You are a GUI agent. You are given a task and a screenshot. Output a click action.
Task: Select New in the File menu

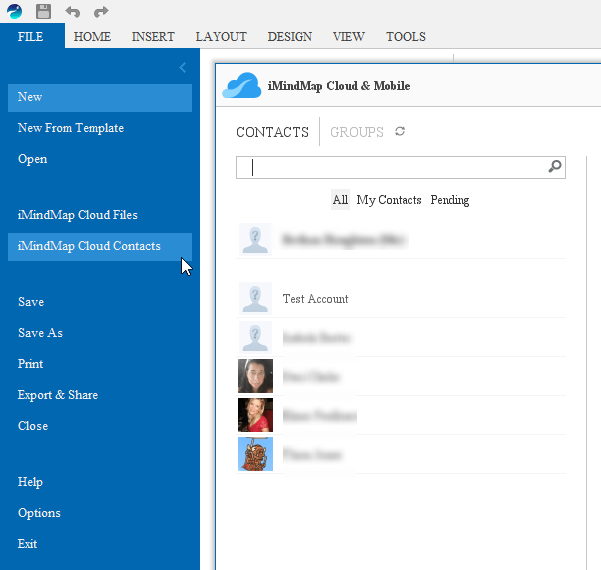pos(100,97)
